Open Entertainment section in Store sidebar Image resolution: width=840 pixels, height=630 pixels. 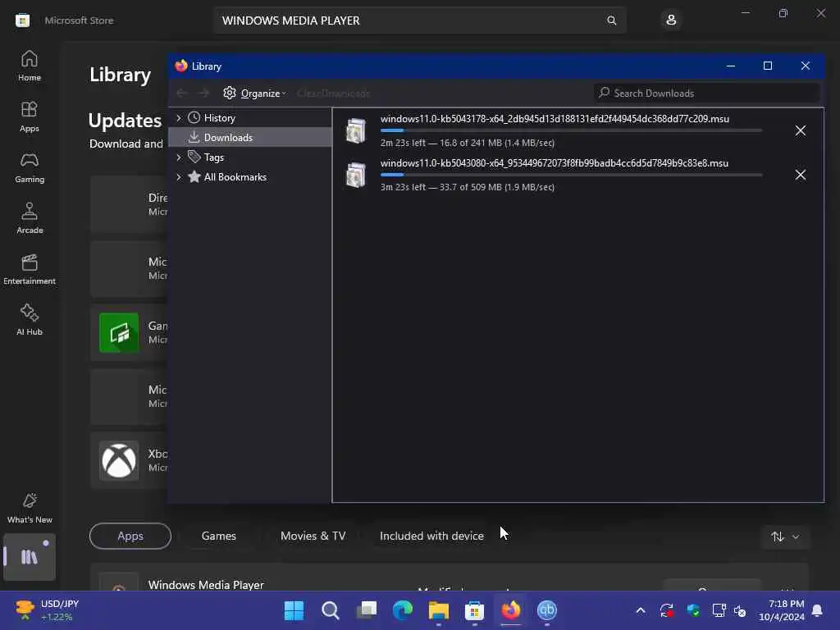30,269
